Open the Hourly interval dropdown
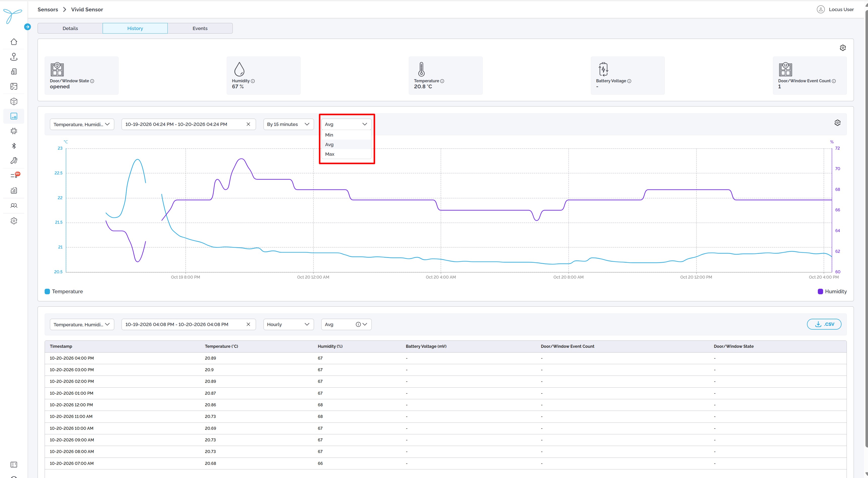This screenshot has height=478, width=868. (288, 325)
